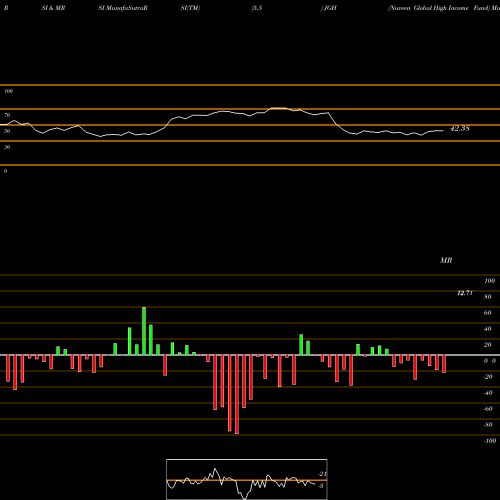Click the JGH ticker symbol

click(x=330, y=8)
